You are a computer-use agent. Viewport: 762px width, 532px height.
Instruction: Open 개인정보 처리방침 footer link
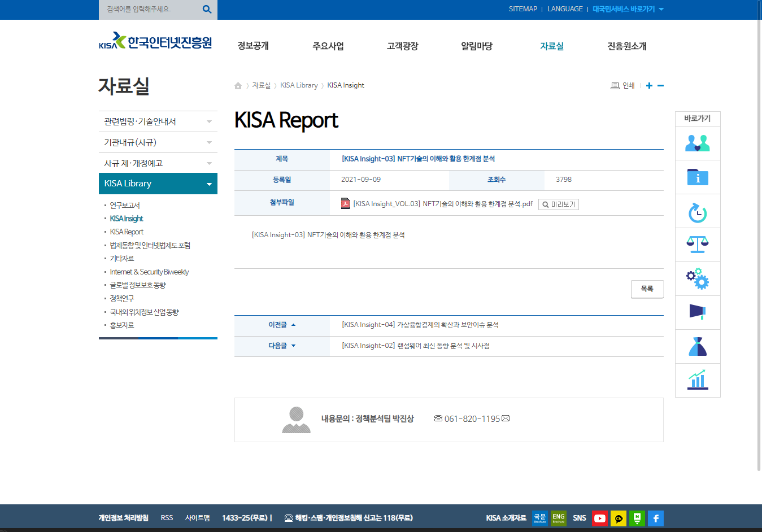point(123,518)
